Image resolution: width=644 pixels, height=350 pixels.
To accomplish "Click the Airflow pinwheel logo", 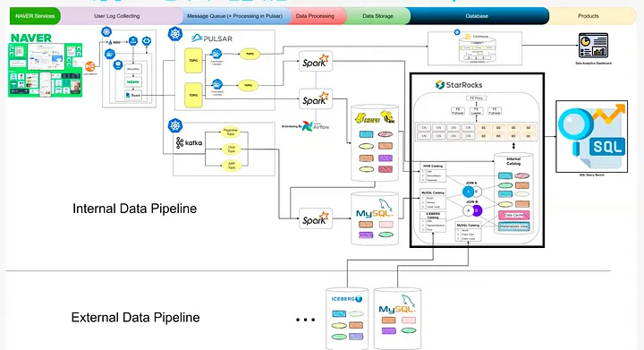I will pos(308,126).
